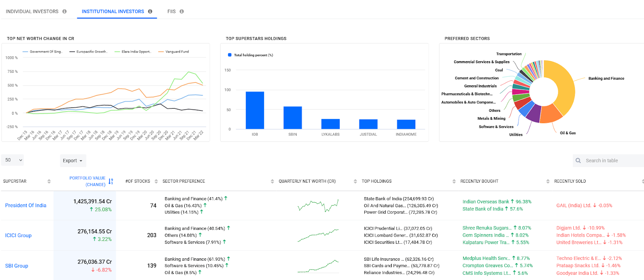This screenshot has width=644, height=280.
Task: Click the IOB bar in holdings chart
Action: (255, 110)
